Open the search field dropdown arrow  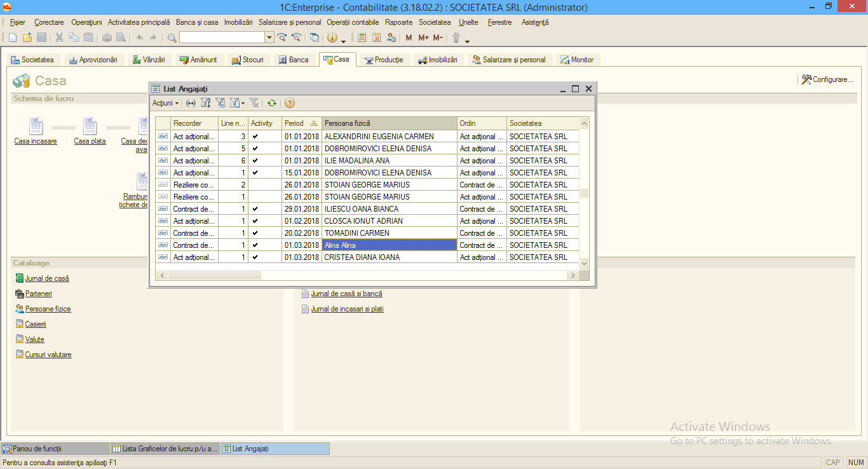[x=269, y=37]
